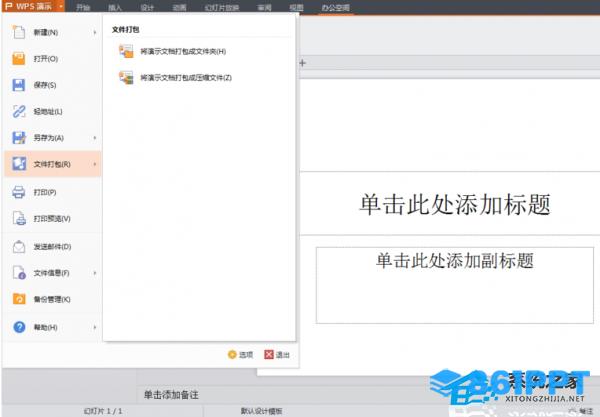Click the 文件打包 package icon
This screenshot has width=600, height=417.
tap(19, 164)
